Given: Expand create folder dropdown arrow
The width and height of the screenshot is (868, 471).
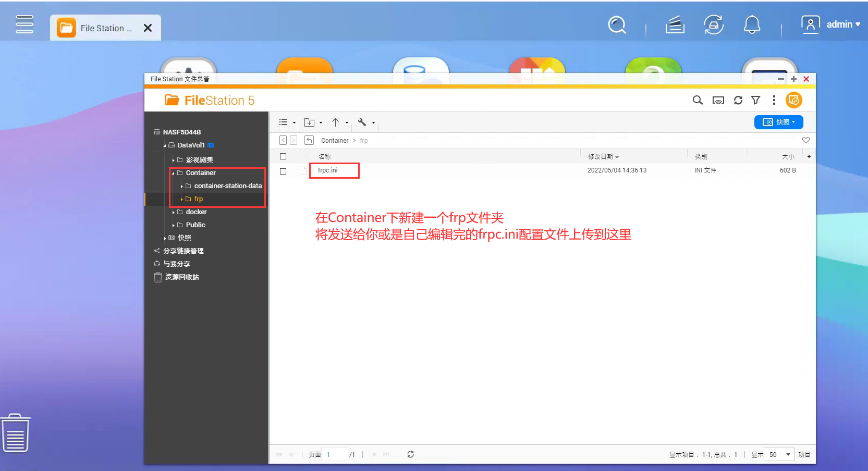Looking at the screenshot, I should coord(321,123).
